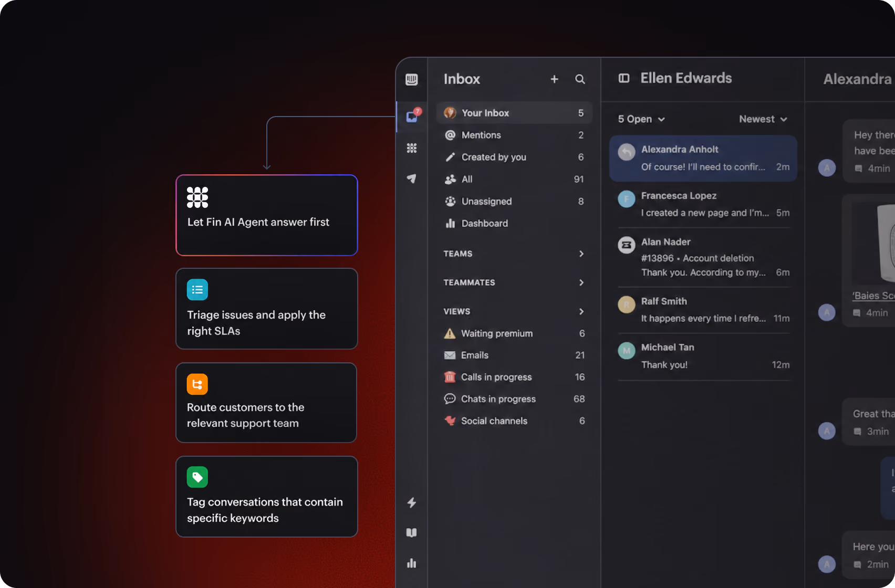Click the Let Fin AI Agent answer first card
The image size is (895, 588).
pyautogui.click(x=267, y=215)
